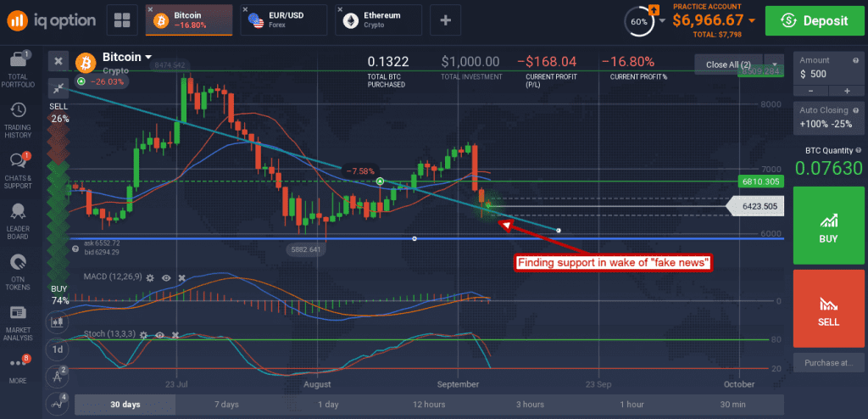Viewport: 868px width, 419px height.
Task: Select the 30 min timeframe
Action: coord(733,405)
